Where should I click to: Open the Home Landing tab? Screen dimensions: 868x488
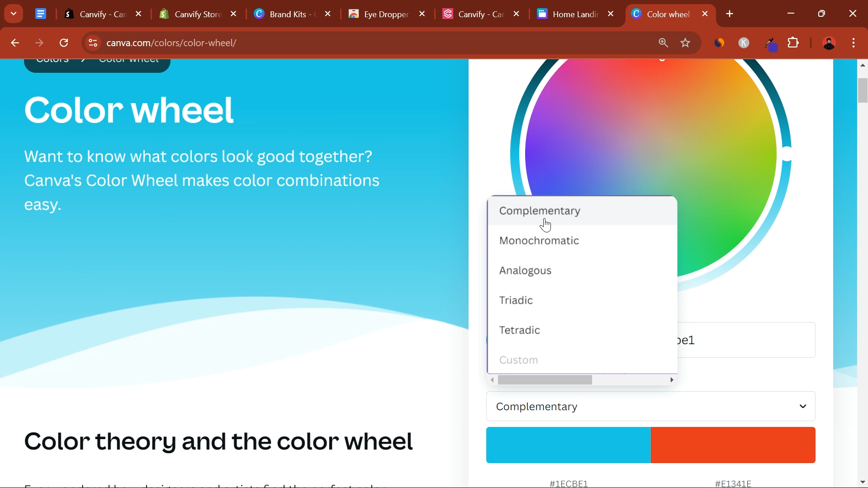(576, 14)
